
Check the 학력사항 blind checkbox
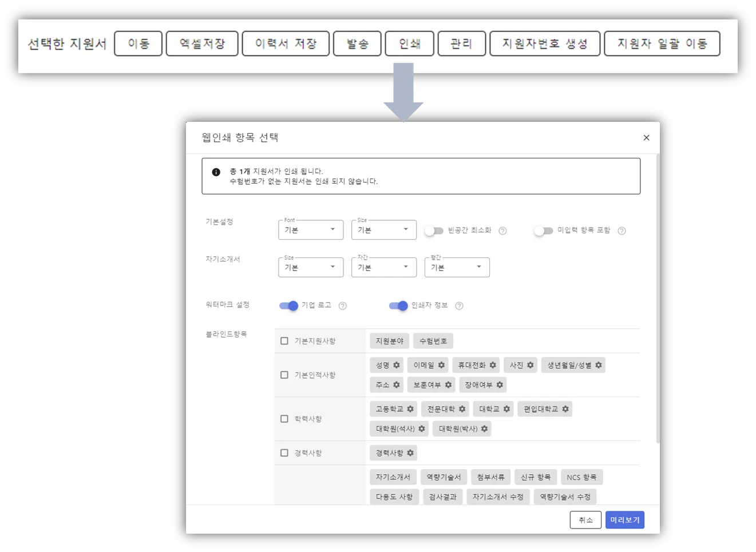coord(284,419)
